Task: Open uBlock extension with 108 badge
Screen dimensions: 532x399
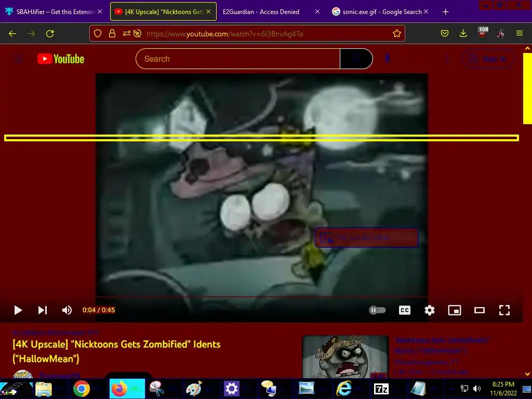Action: point(483,33)
